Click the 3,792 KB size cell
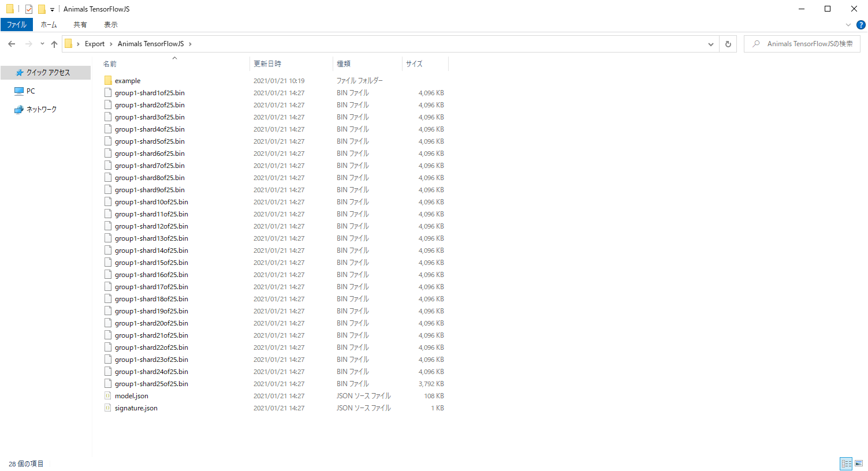This screenshot has width=868, height=471. [431, 384]
